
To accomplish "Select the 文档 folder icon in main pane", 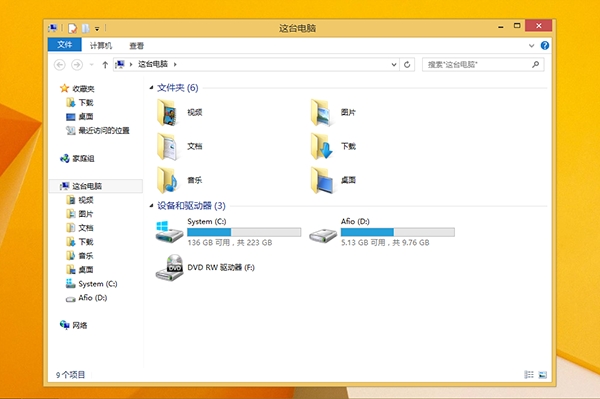I will [x=167, y=146].
